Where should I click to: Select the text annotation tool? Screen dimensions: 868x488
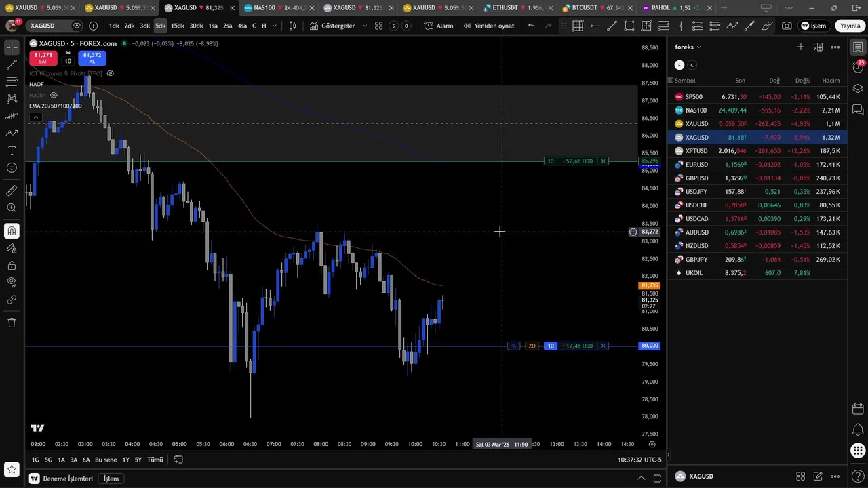12,150
